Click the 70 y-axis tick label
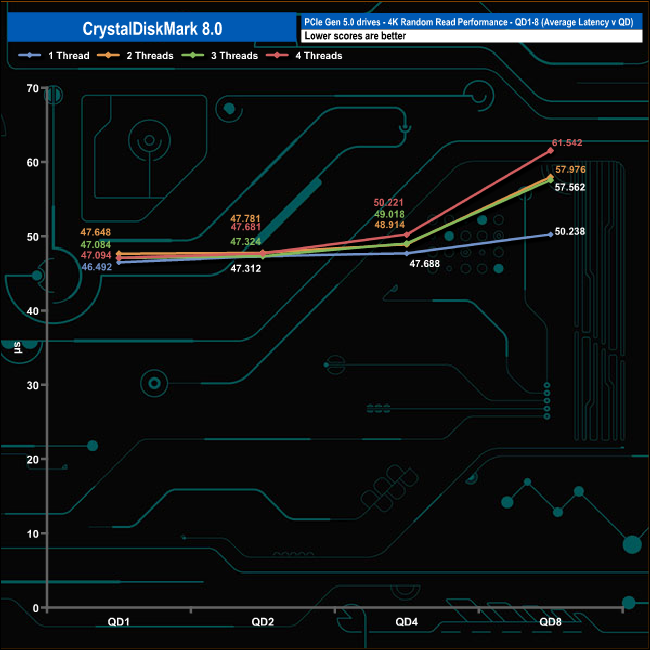650x650 pixels. coord(32,88)
